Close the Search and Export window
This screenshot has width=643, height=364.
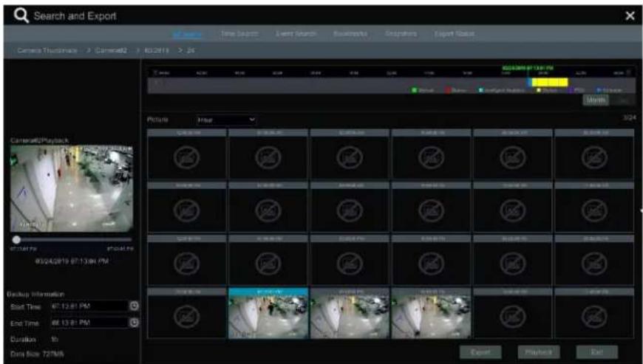pyautogui.click(x=630, y=16)
